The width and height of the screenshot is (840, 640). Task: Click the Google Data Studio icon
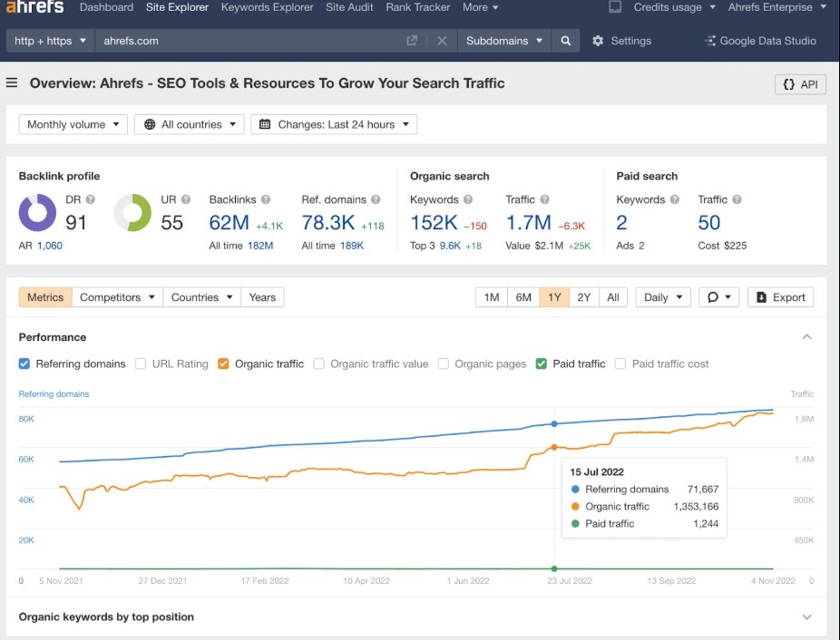tap(710, 41)
